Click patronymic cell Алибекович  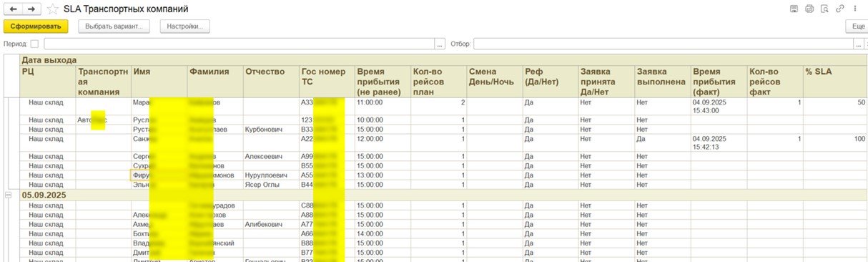click(271, 224)
